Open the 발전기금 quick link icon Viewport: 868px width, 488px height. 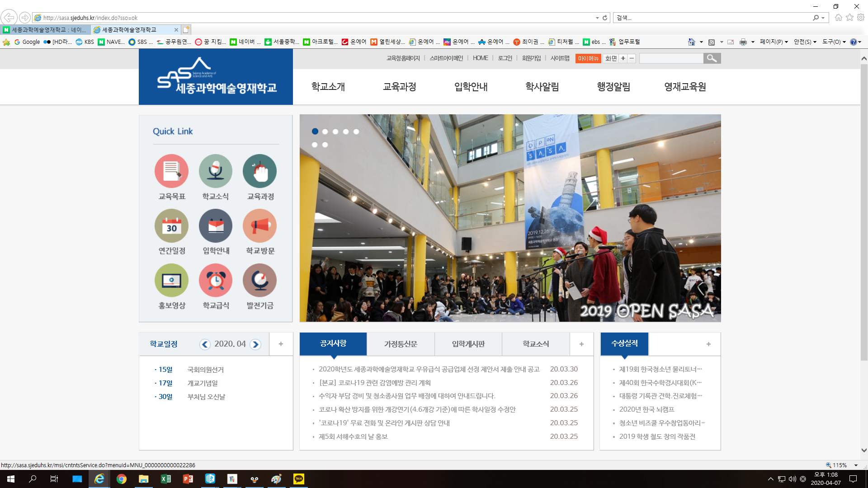pos(259,281)
